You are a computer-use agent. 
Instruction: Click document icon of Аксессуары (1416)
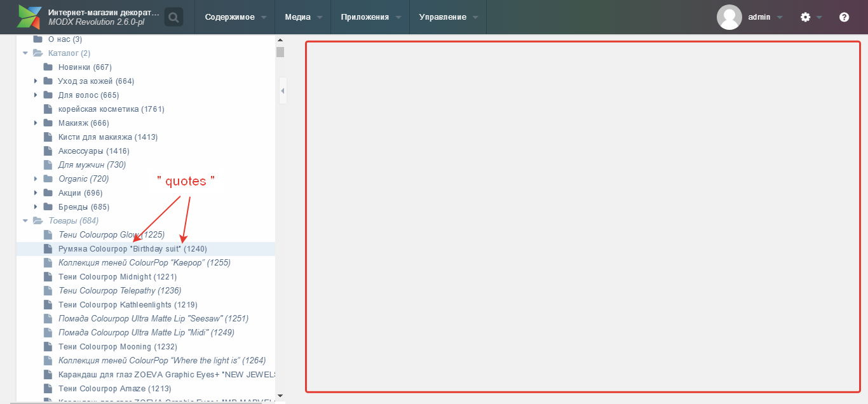(48, 151)
